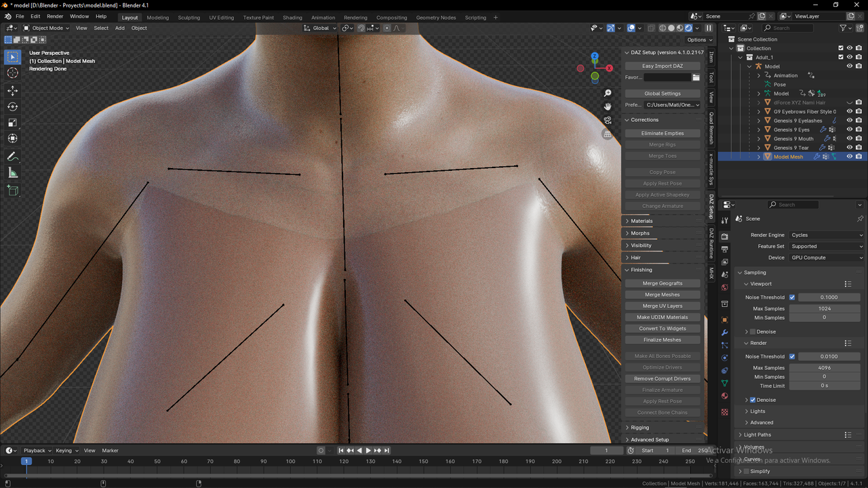This screenshot has height=488, width=868.
Task: Open the Object Data green triangle tab
Action: tap(725, 384)
